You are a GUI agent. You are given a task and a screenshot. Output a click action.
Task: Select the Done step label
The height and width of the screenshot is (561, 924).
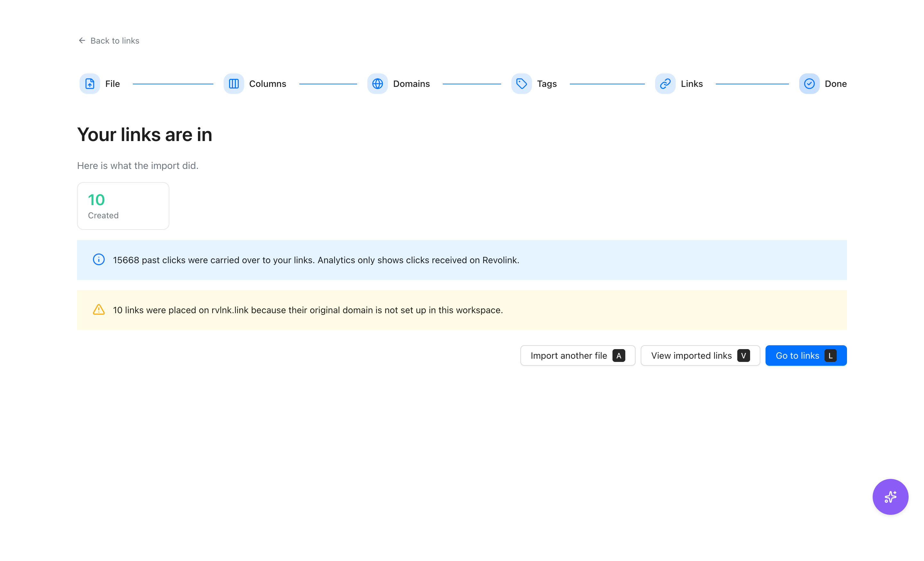[835, 84]
